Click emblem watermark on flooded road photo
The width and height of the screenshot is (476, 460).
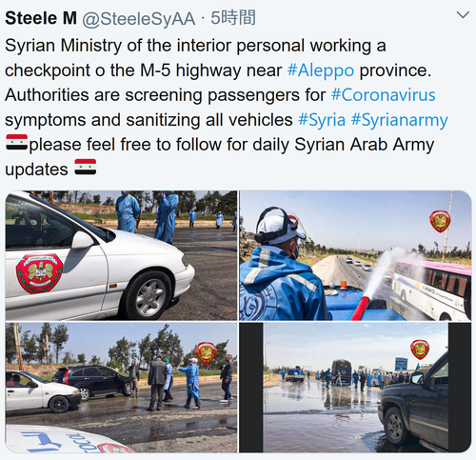pyautogui.click(x=420, y=350)
